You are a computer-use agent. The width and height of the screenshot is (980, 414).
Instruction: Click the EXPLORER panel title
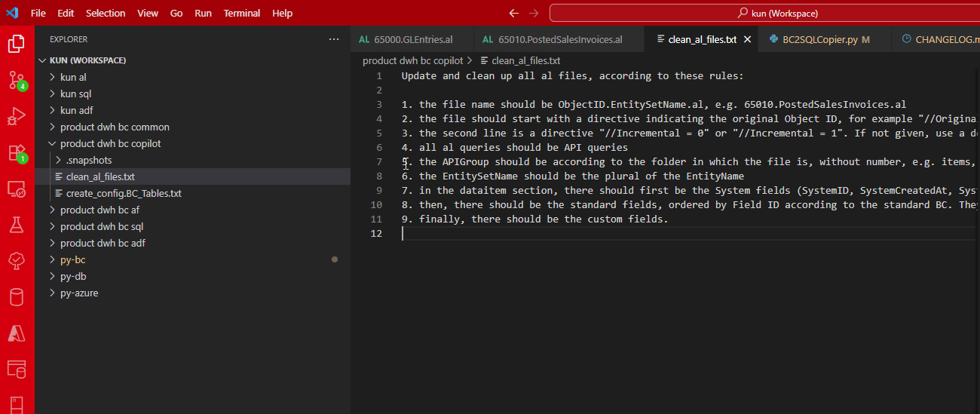pyautogui.click(x=69, y=39)
